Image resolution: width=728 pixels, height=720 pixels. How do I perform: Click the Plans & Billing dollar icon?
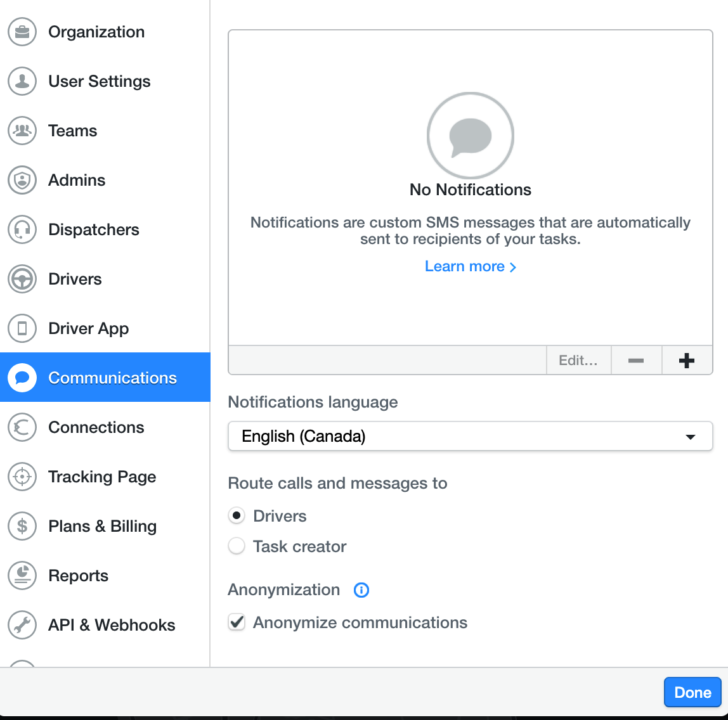click(x=22, y=526)
